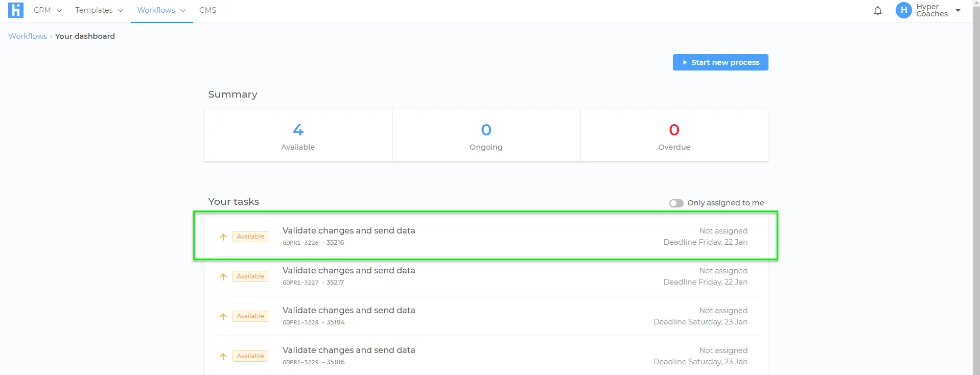
Task: Start new process
Action: (x=720, y=62)
